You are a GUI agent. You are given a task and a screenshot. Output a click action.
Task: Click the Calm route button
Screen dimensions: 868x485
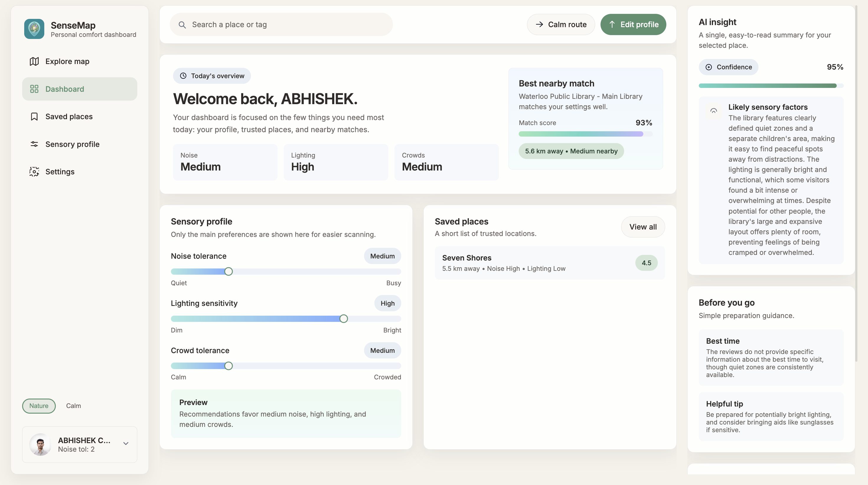point(561,24)
